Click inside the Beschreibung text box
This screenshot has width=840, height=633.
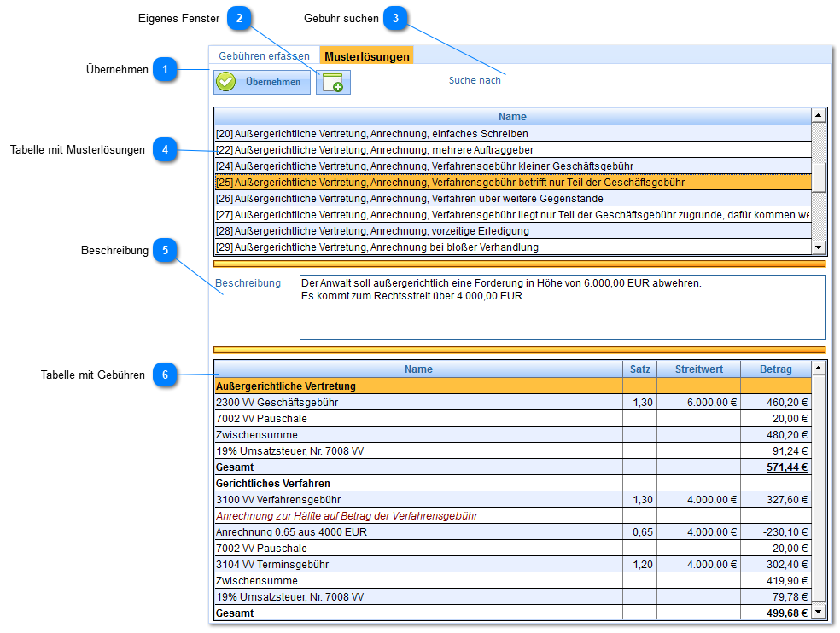click(x=562, y=307)
